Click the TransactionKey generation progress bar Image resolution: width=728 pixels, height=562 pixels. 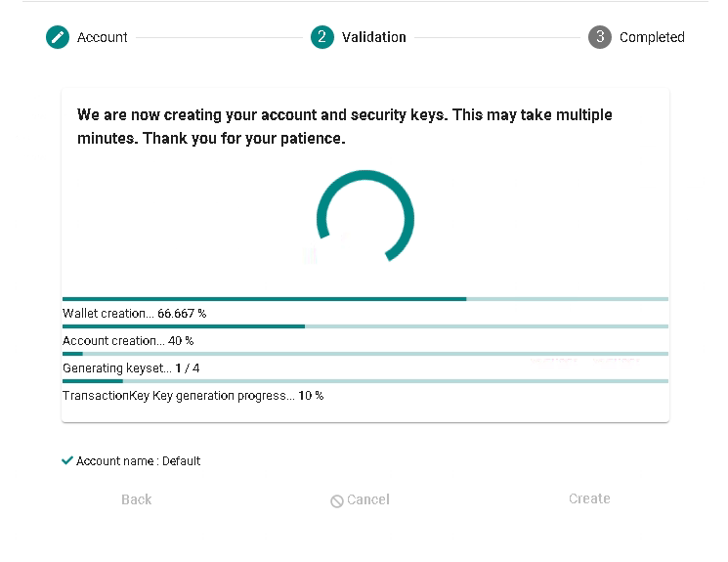(365, 381)
